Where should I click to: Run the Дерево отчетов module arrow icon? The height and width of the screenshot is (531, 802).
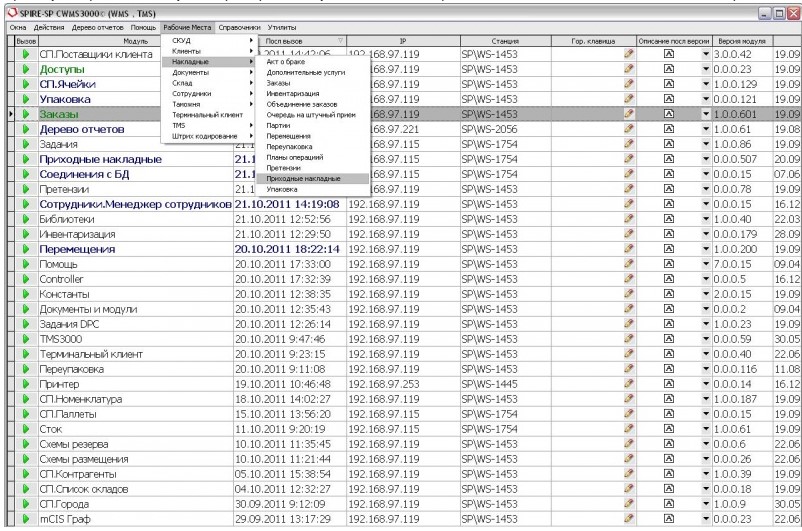click(x=26, y=129)
